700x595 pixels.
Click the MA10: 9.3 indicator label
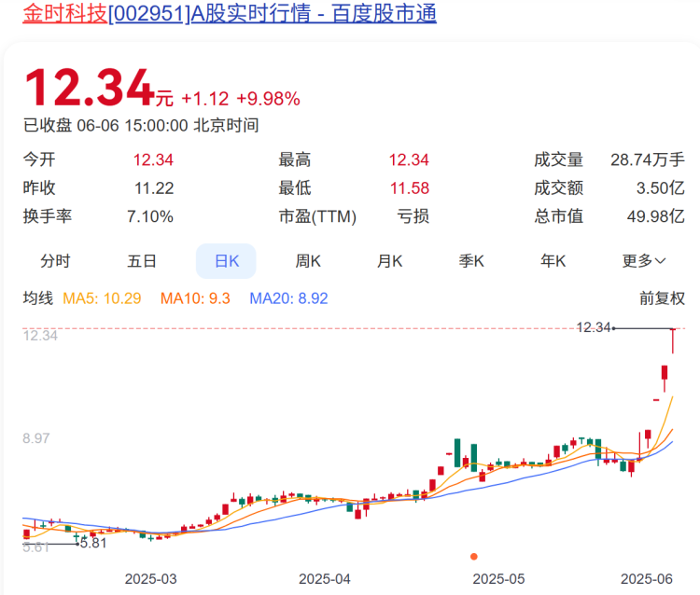tap(195, 297)
